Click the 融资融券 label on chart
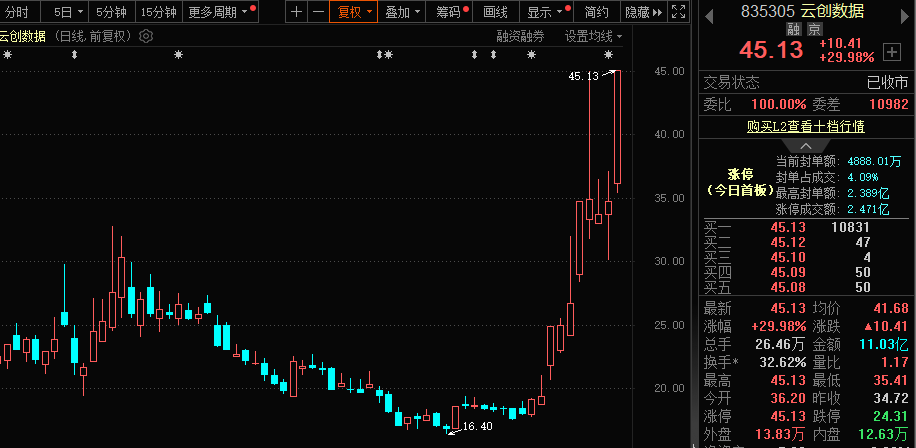The width and height of the screenshot is (916, 448). point(520,36)
